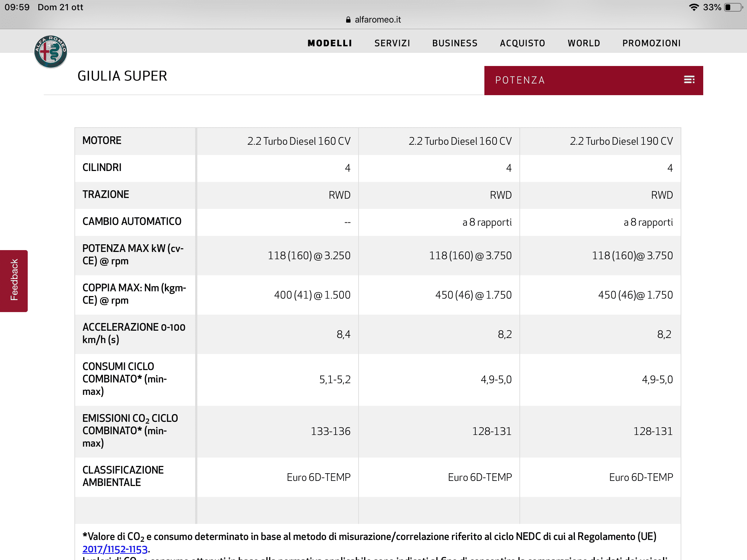Click the CILINDRI row label
This screenshot has height=560, width=747.
pos(102,168)
